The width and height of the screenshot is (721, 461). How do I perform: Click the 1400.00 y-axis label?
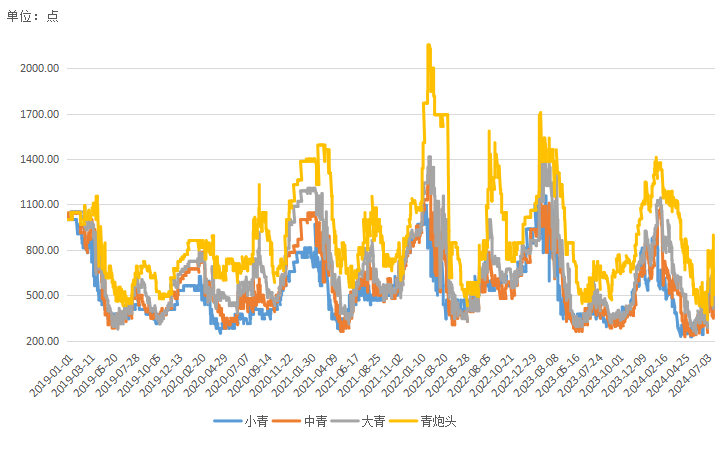pos(39,159)
